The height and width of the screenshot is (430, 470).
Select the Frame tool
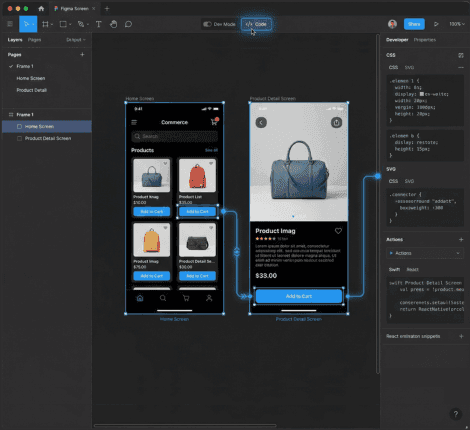point(45,24)
